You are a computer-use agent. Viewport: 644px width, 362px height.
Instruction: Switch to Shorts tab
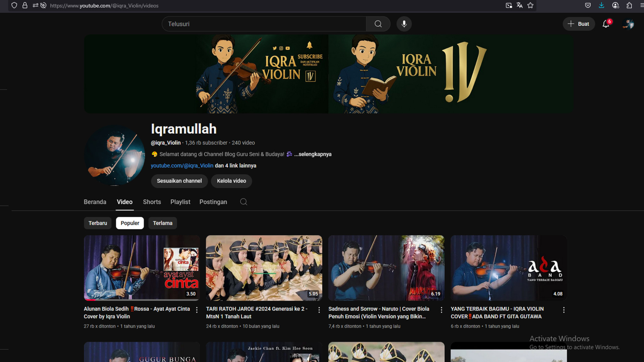152,202
